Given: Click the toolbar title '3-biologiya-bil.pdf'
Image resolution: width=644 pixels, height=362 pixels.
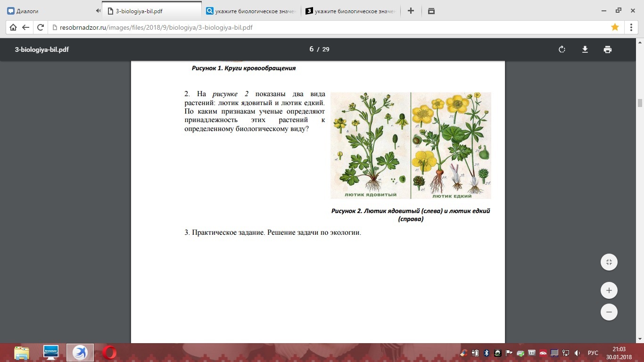Looking at the screenshot, I should point(42,49).
